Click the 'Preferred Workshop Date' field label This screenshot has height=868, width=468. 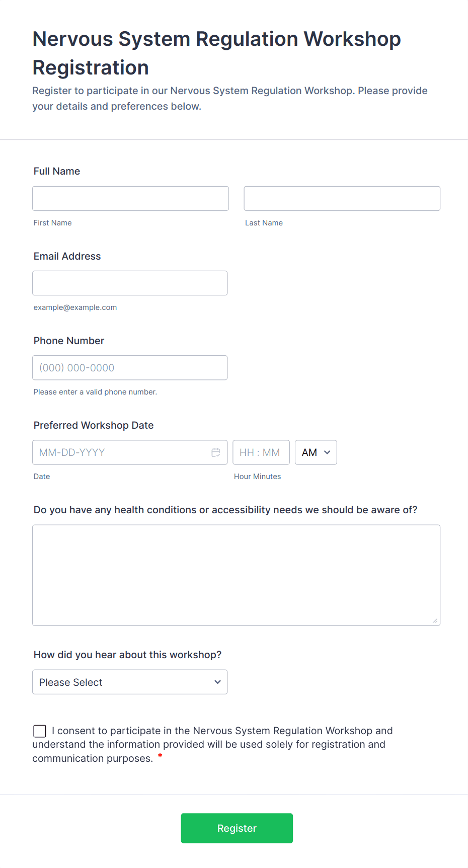[94, 425]
